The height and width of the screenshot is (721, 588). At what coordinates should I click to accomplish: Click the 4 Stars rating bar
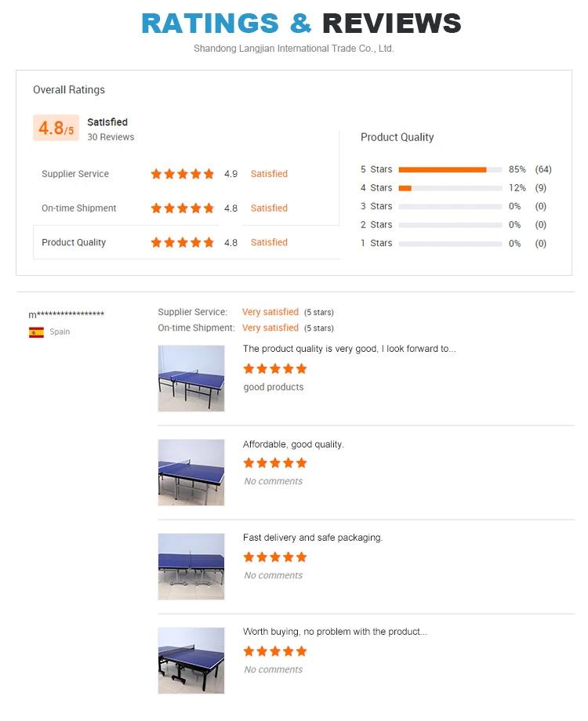pos(450,188)
